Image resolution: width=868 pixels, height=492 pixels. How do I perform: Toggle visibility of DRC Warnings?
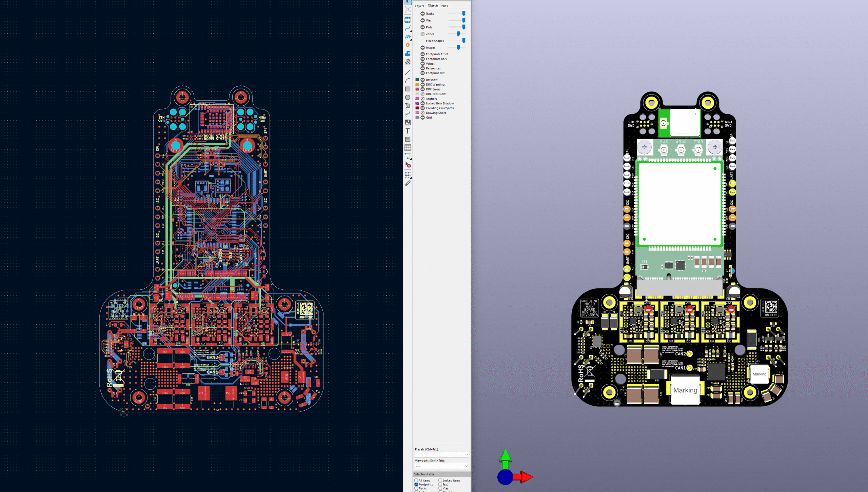422,84
